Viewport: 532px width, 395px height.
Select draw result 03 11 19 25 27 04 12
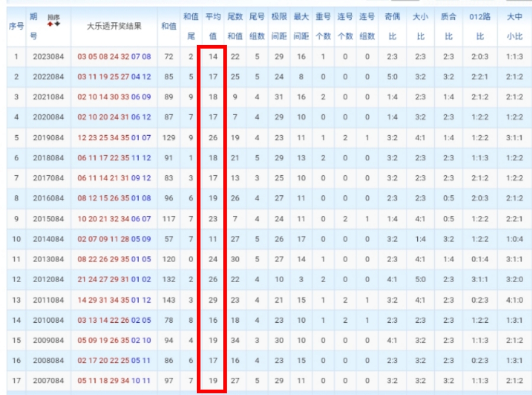click(x=114, y=77)
